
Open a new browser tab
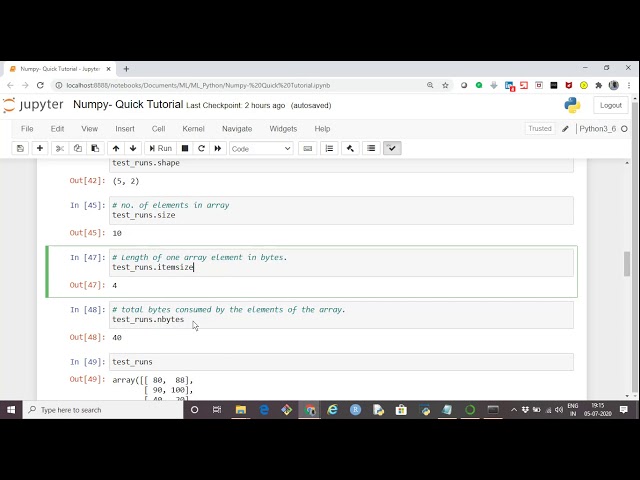[126, 69]
